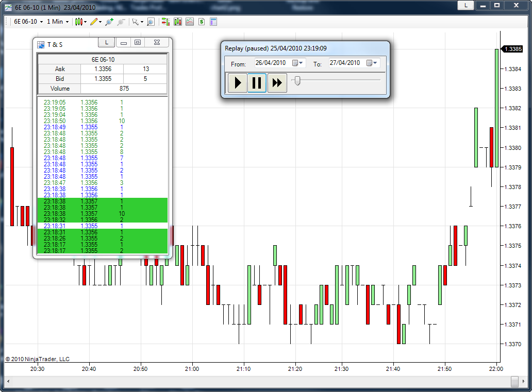Select the 23:18:49 trade row
Image resolution: width=532 pixels, height=392 pixels.
[103, 127]
